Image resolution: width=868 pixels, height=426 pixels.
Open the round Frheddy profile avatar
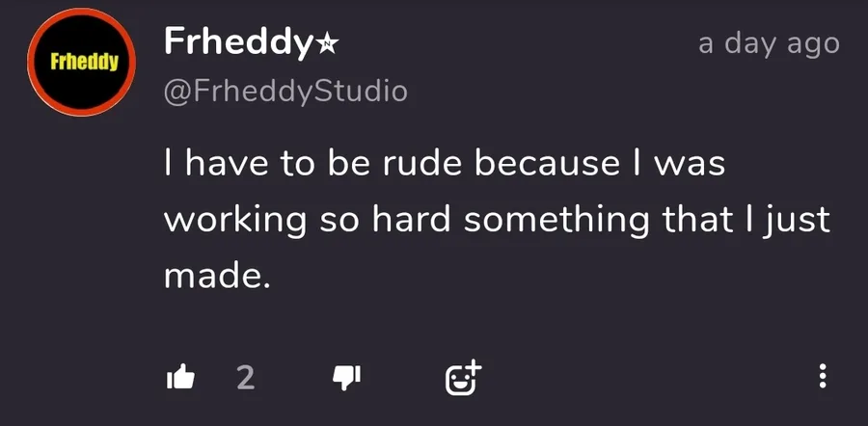(84, 65)
